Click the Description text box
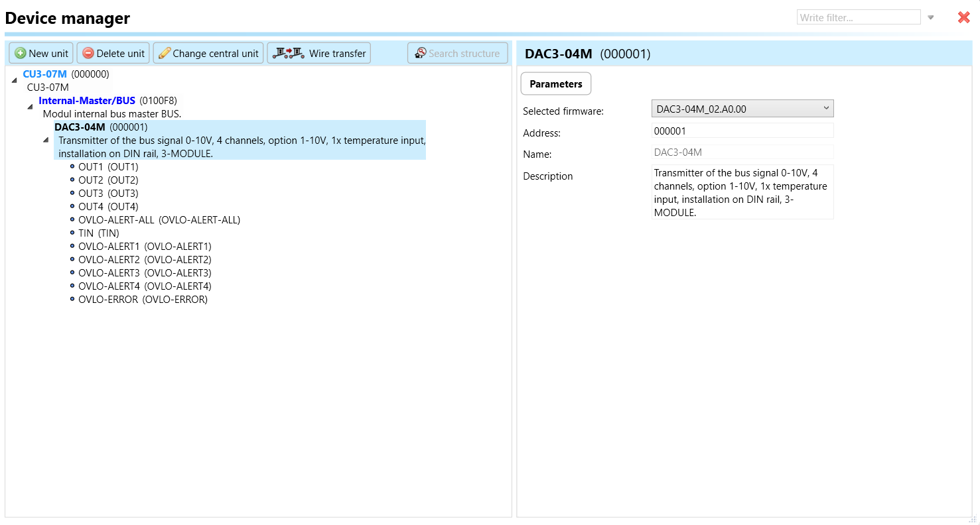Image resolution: width=980 pixels, height=525 pixels. coord(742,192)
